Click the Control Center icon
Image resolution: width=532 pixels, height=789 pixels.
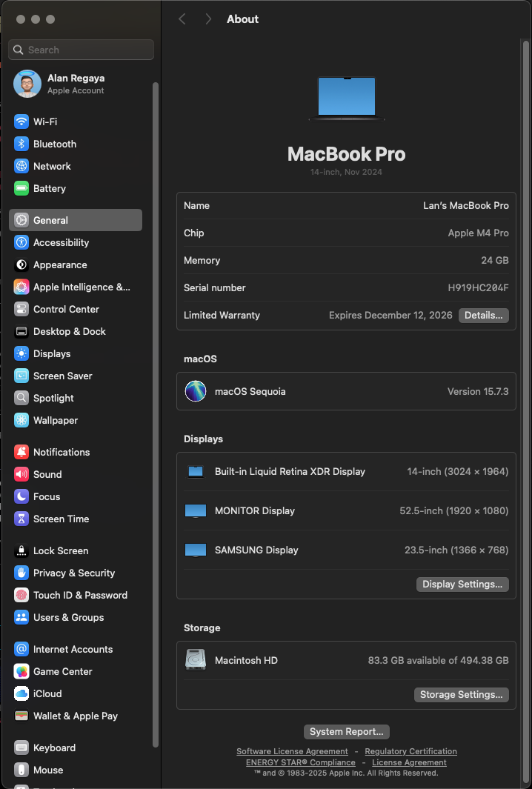coord(21,309)
